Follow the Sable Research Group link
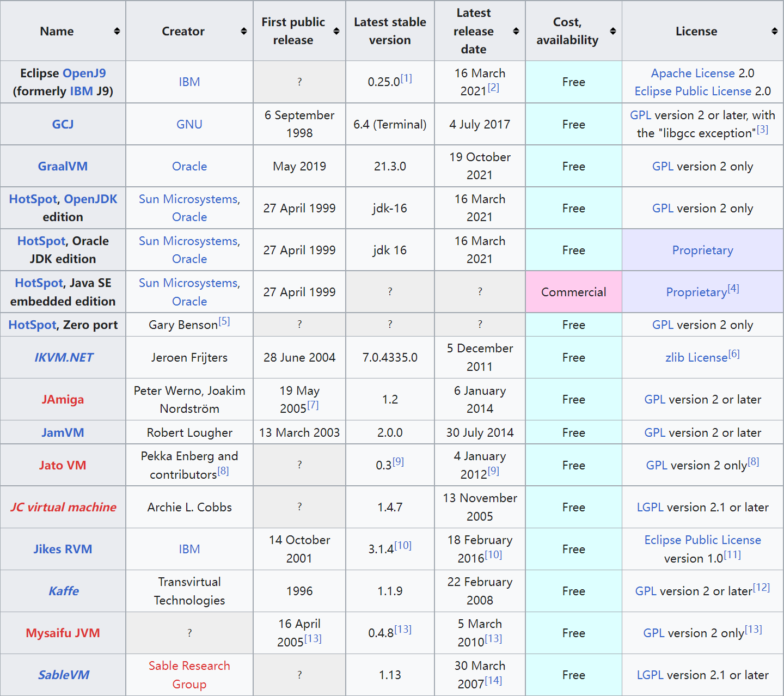This screenshot has width=784, height=696. [x=189, y=675]
